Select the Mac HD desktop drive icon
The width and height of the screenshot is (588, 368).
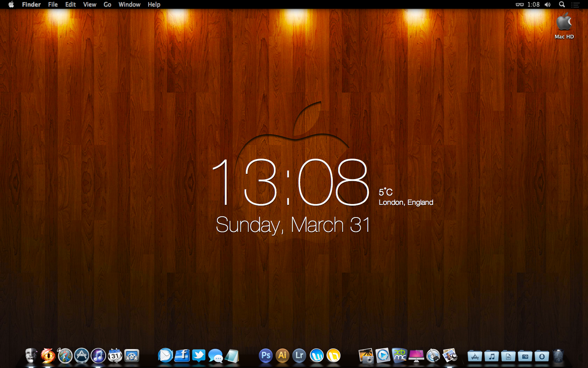click(564, 25)
